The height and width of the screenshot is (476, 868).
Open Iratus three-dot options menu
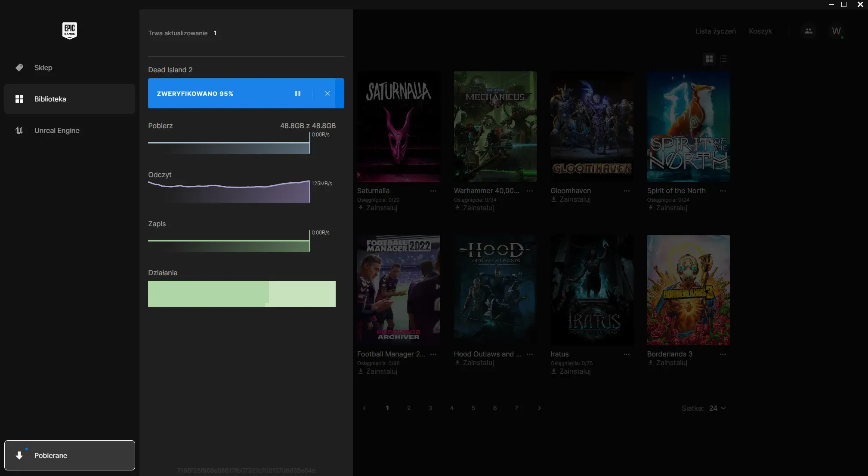(x=627, y=354)
